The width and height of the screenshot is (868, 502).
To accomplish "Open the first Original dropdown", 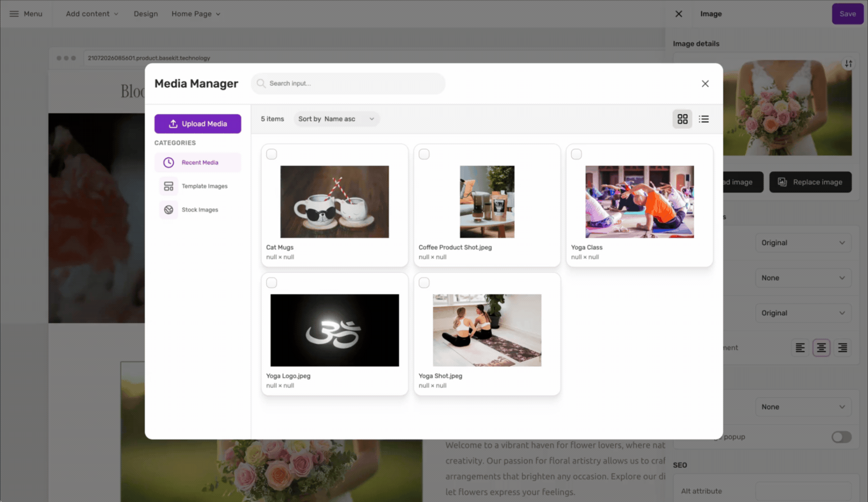I will click(803, 243).
